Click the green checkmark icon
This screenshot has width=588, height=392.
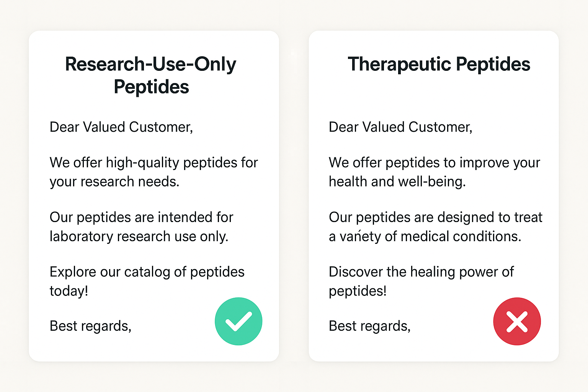pos(238,321)
